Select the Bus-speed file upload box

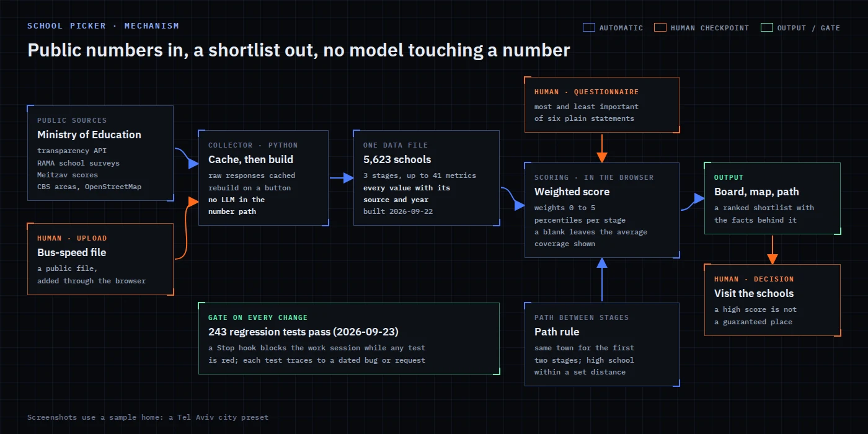(100, 259)
